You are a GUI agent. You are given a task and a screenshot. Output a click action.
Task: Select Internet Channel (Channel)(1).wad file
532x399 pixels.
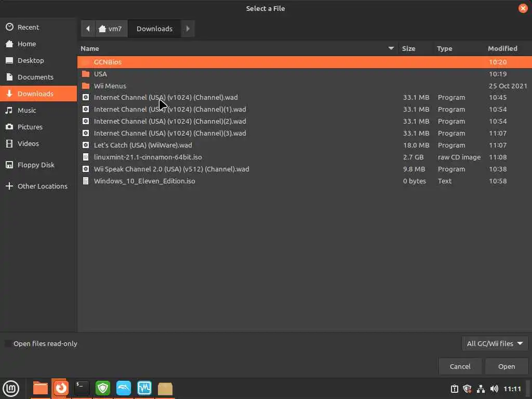(x=304, y=109)
